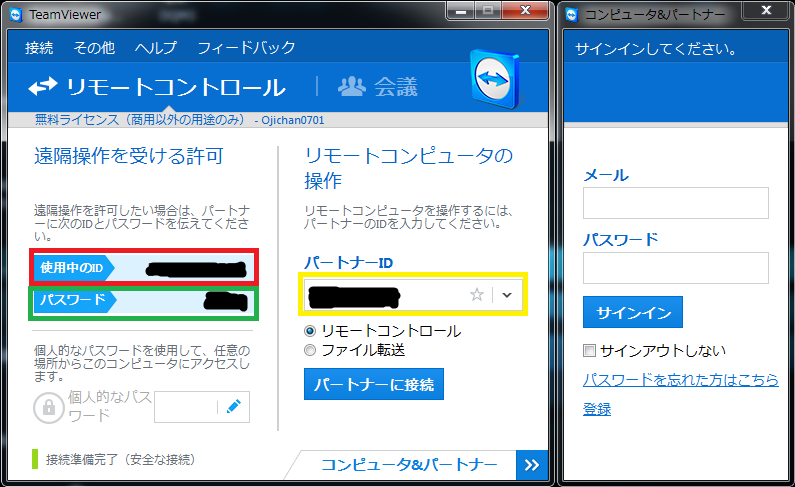Open the フィードバック menu

(x=246, y=48)
